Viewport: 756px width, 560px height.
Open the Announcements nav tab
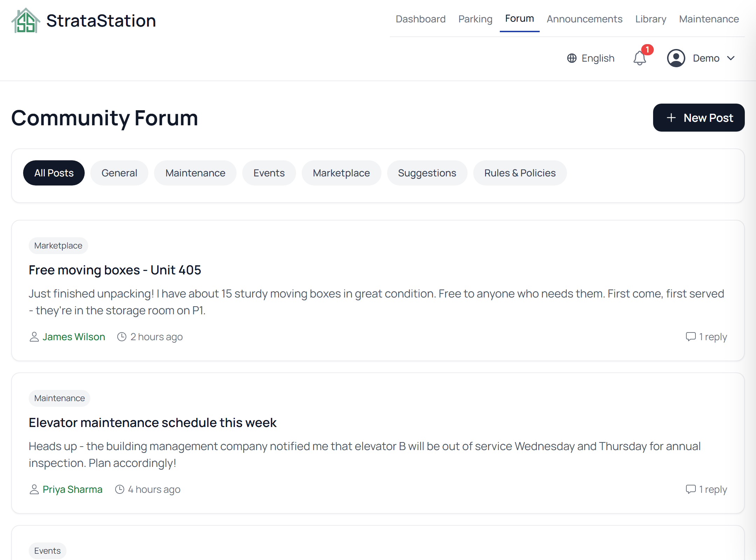pos(584,19)
